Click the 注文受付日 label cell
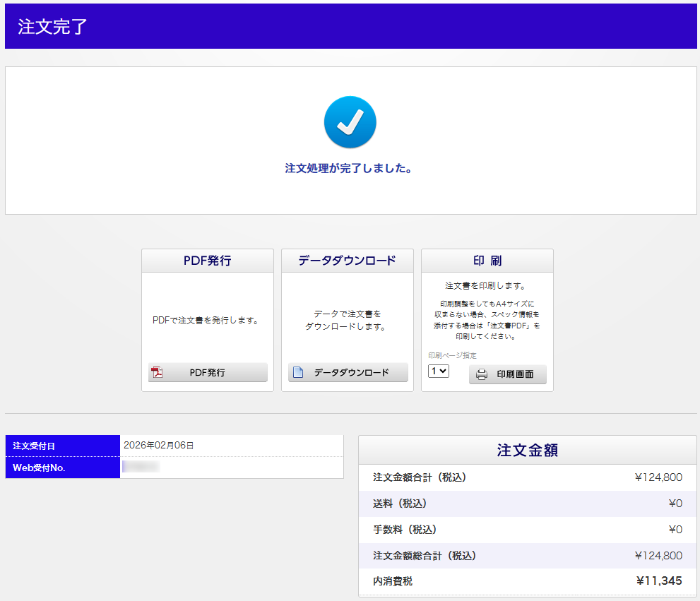The height and width of the screenshot is (601, 700). tap(63, 446)
